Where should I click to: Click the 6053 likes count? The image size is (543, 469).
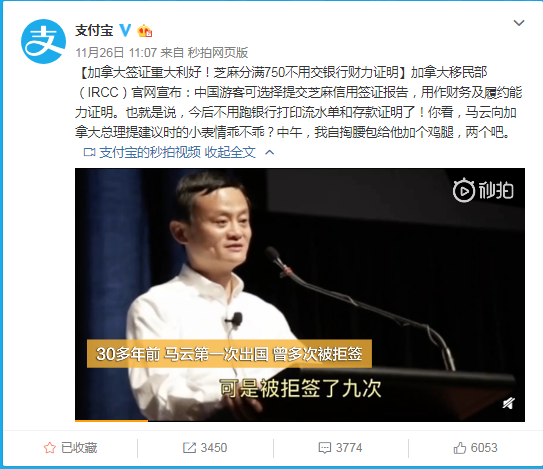(484, 448)
